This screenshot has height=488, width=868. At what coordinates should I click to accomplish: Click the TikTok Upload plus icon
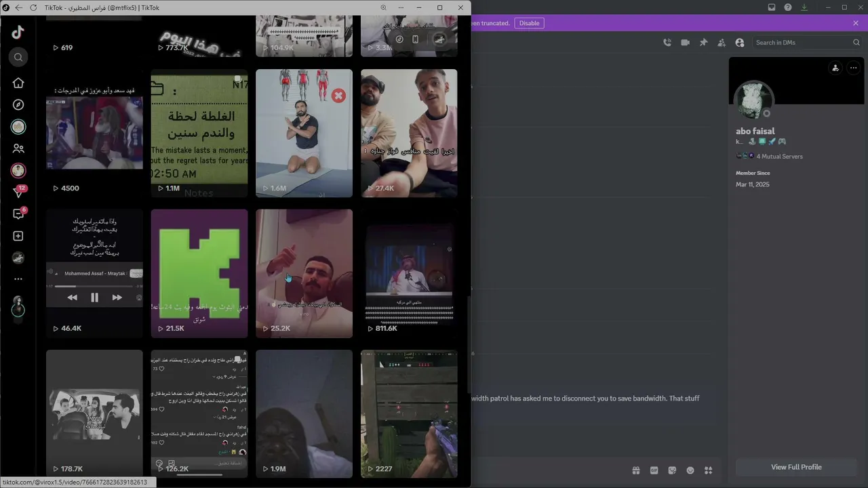tap(18, 236)
